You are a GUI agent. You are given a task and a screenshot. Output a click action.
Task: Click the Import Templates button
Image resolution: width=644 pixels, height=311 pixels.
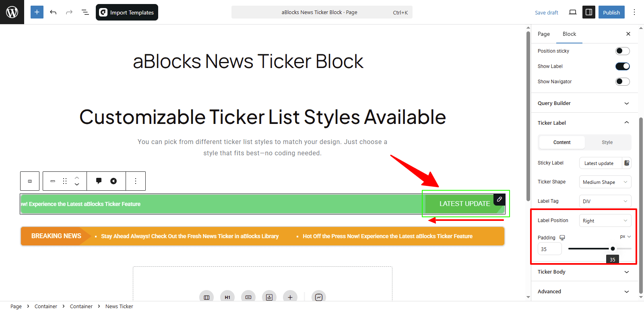click(127, 12)
